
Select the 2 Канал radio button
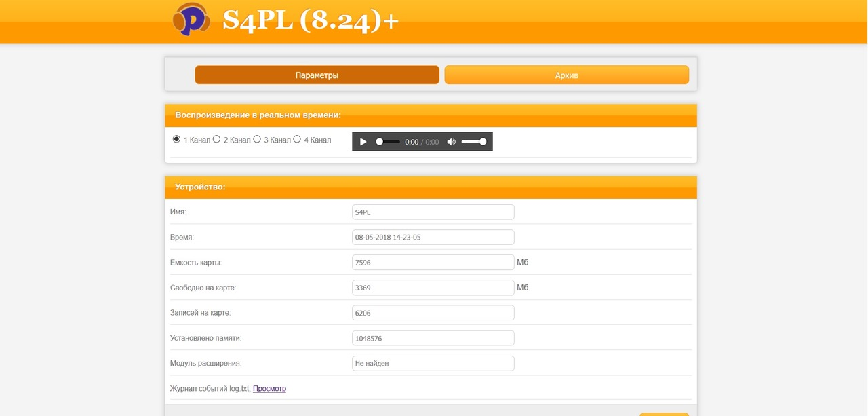click(x=217, y=139)
